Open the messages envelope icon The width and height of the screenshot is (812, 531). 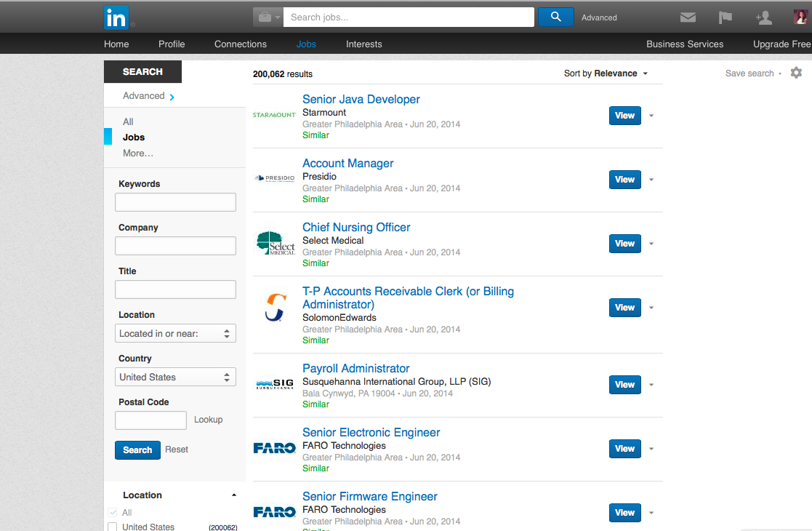[x=688, y=17]
